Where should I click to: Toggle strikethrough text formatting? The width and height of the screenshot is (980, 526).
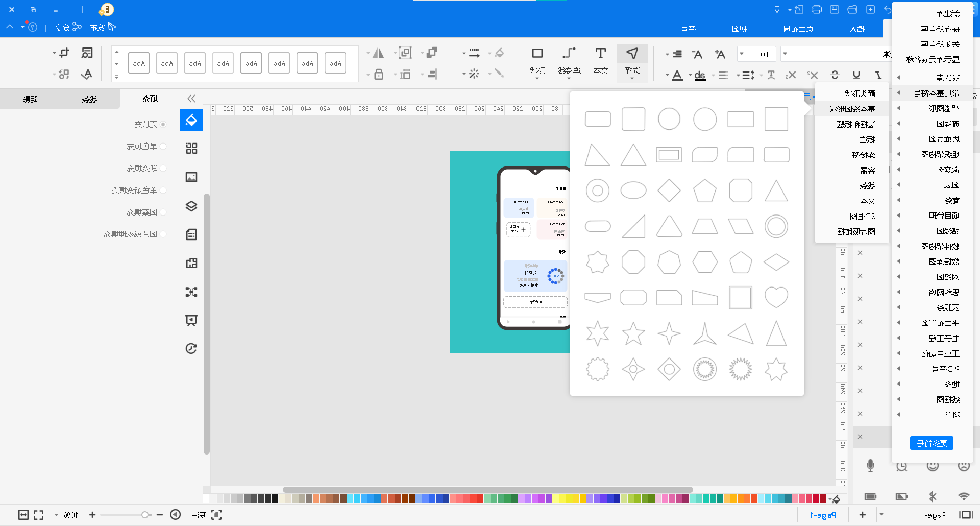tap(835, 75)
